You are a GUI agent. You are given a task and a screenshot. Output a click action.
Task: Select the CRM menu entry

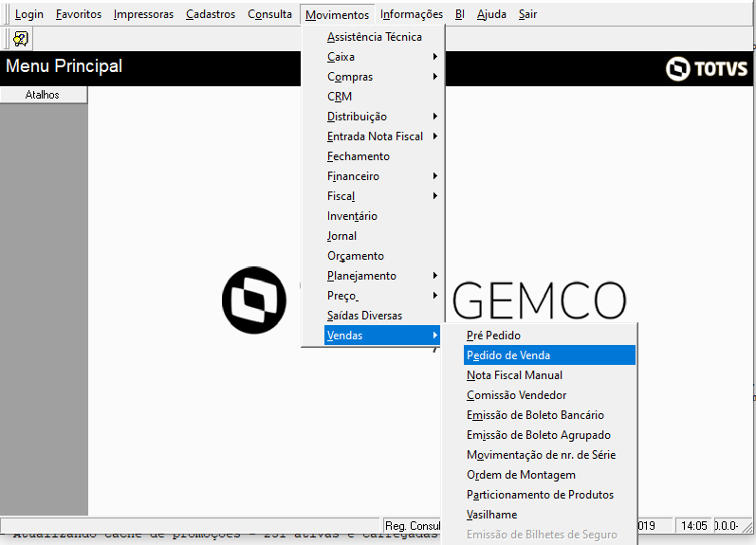[x=383, y=97]
